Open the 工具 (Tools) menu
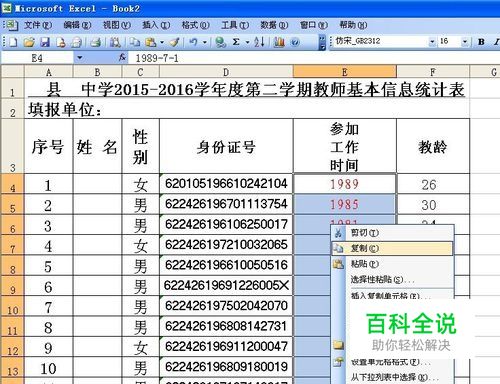 [235, 25]
